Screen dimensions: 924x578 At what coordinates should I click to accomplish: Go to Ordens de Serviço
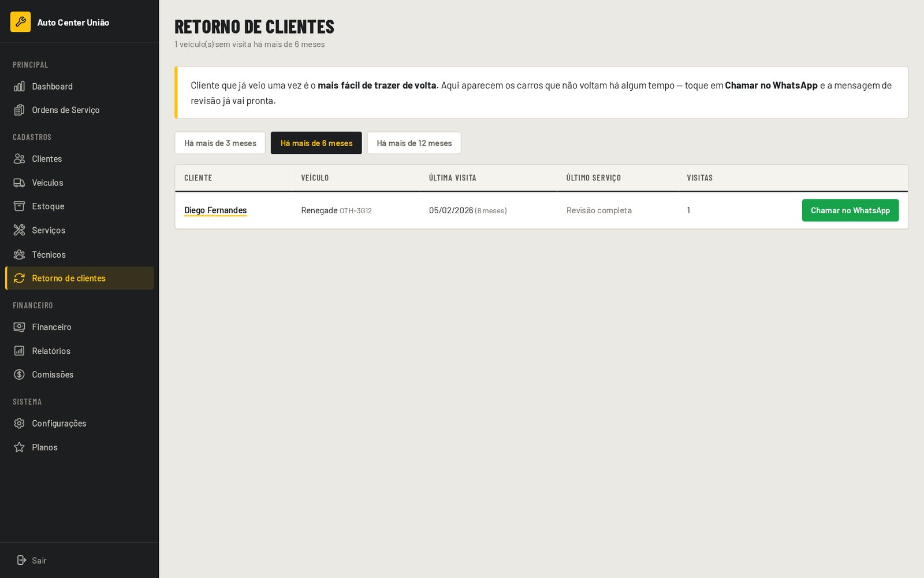80,110
